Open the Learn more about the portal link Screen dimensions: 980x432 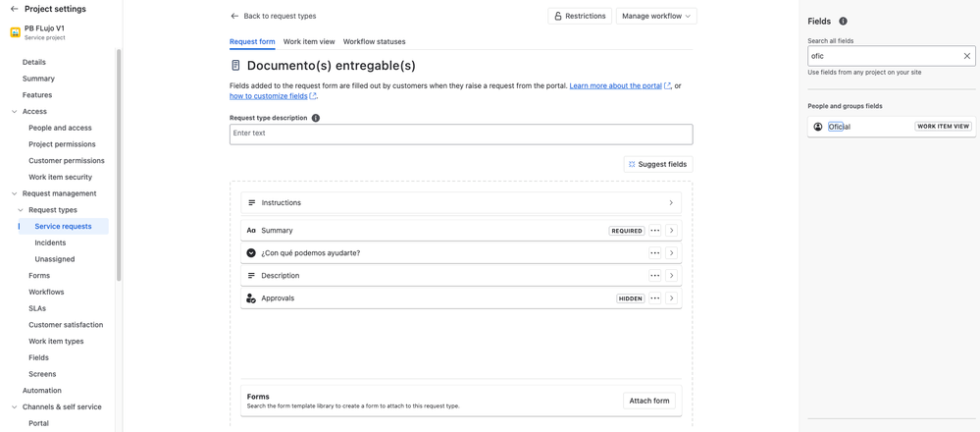coord(615,85)
